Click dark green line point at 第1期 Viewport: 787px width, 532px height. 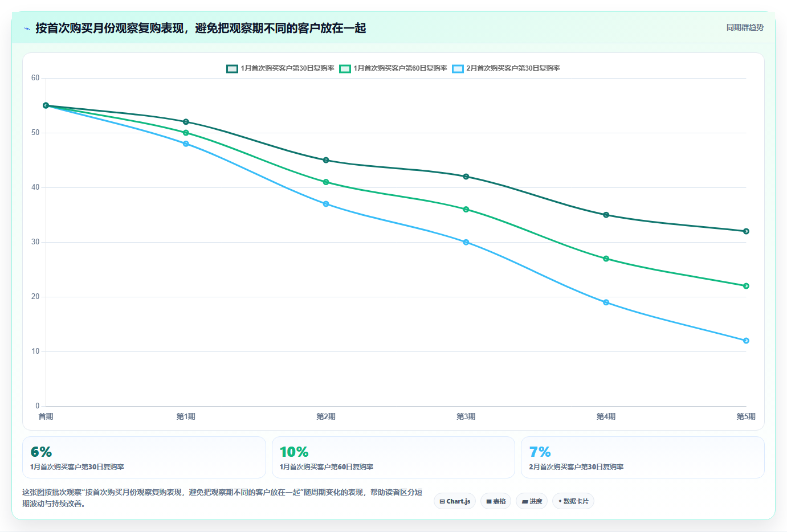tap(186, 122)
